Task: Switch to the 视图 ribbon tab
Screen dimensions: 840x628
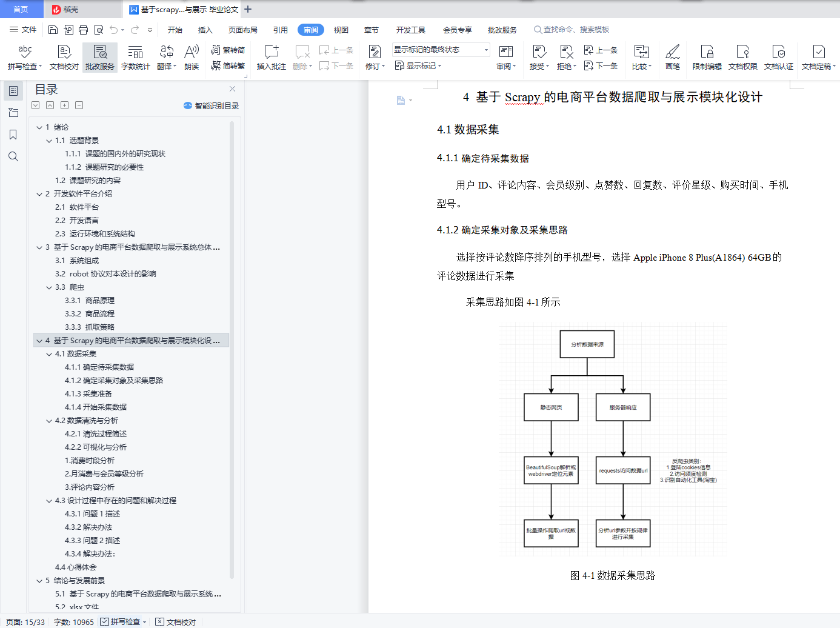Action: [x=341, y=30]
